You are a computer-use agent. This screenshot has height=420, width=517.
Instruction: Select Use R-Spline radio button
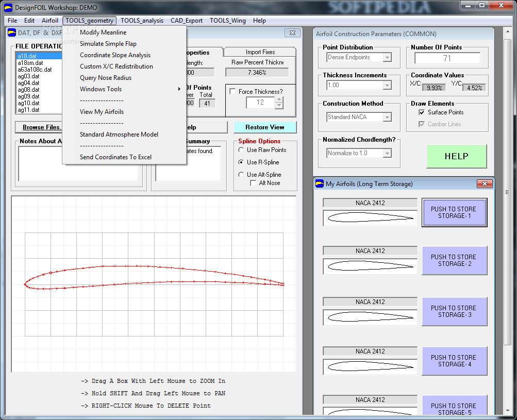(241, 162)
